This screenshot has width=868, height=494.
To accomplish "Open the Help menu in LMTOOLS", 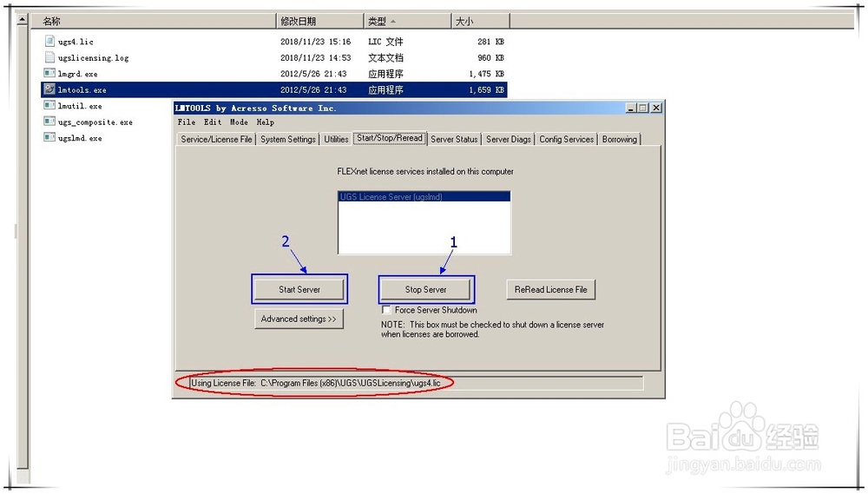I will point(265,122).
